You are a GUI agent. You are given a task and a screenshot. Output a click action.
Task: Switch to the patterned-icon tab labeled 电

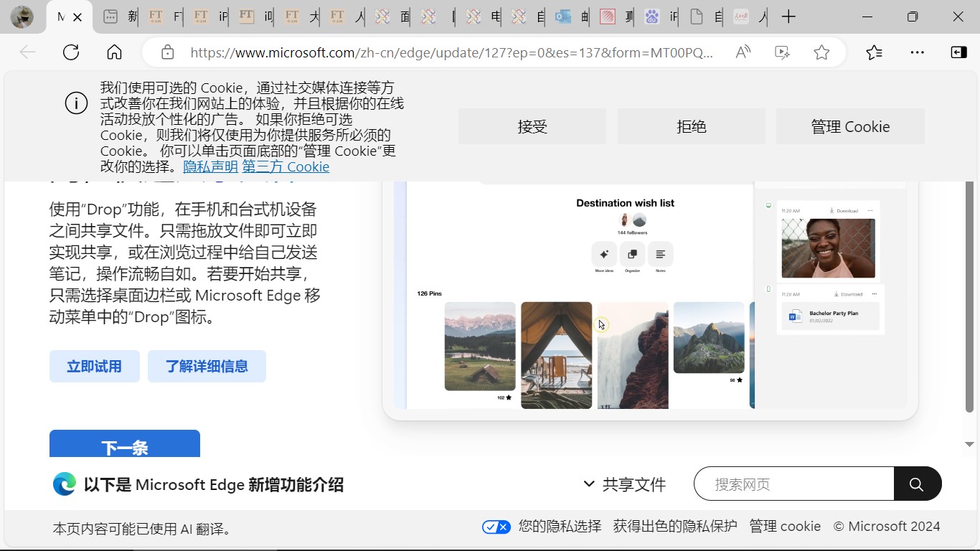click(x=482, y=17)
